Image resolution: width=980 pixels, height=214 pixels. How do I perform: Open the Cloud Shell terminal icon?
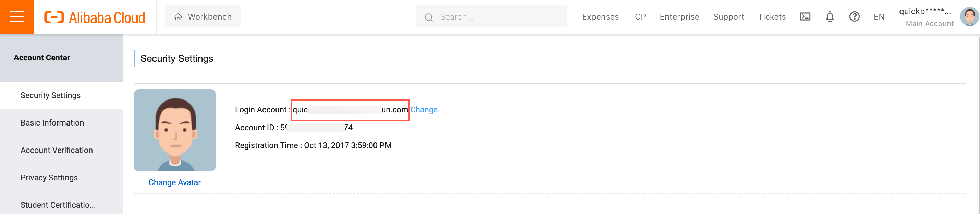coord(805,17)
